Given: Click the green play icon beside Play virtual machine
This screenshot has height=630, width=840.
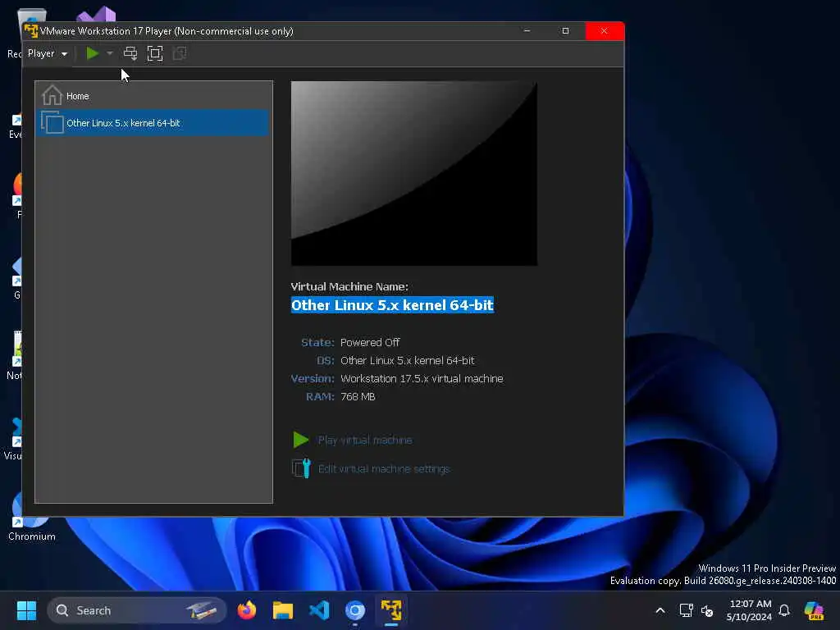Looking at the screenshot, I should (300, 440).
